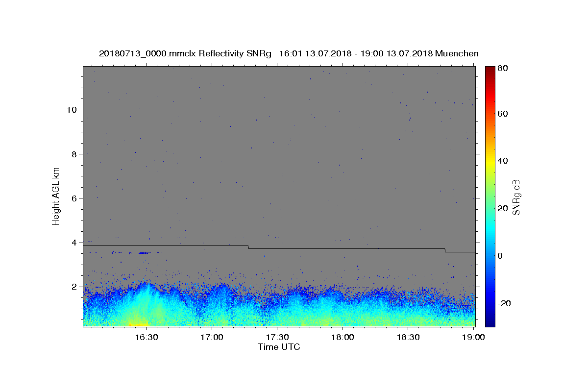Click the 'Time UTC' axis label
This screenshot has height=392, width=588.
click(x=279, y=347)
